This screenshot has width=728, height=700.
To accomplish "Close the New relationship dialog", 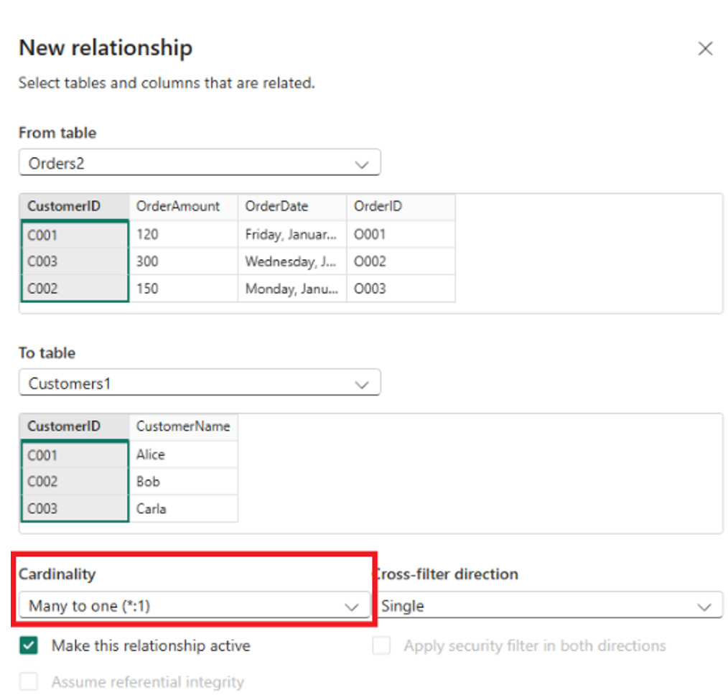I will pyautogui.click(x=705, y=48).
